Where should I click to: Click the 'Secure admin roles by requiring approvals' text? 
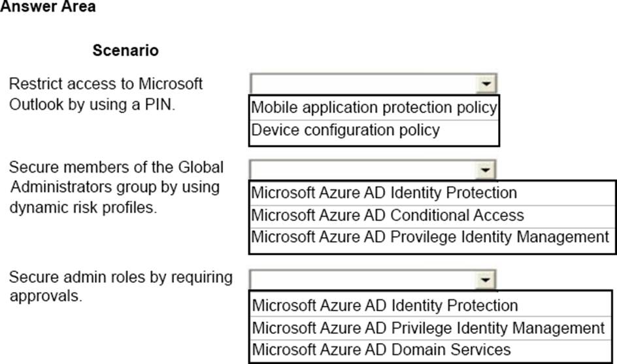point(121,277)
